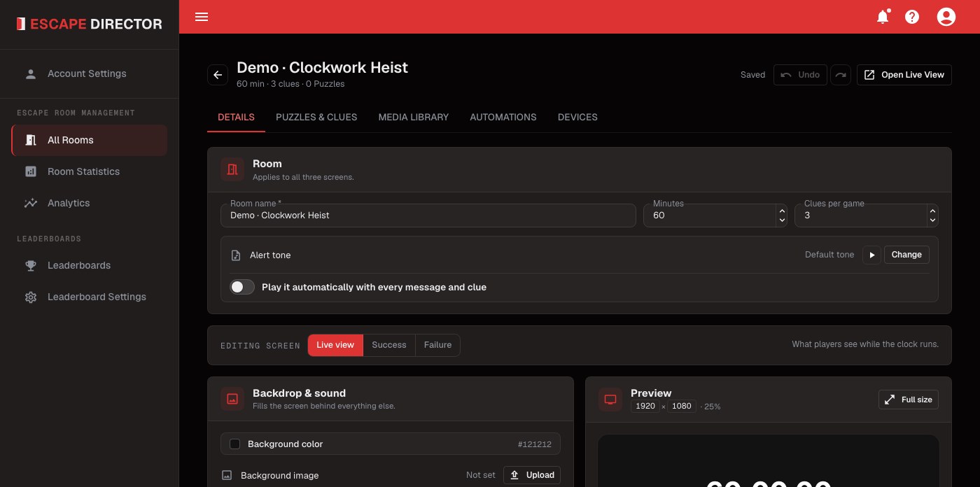
Task: Click the Room name input field
Action: pyautogui.click(x=428, y=216)
